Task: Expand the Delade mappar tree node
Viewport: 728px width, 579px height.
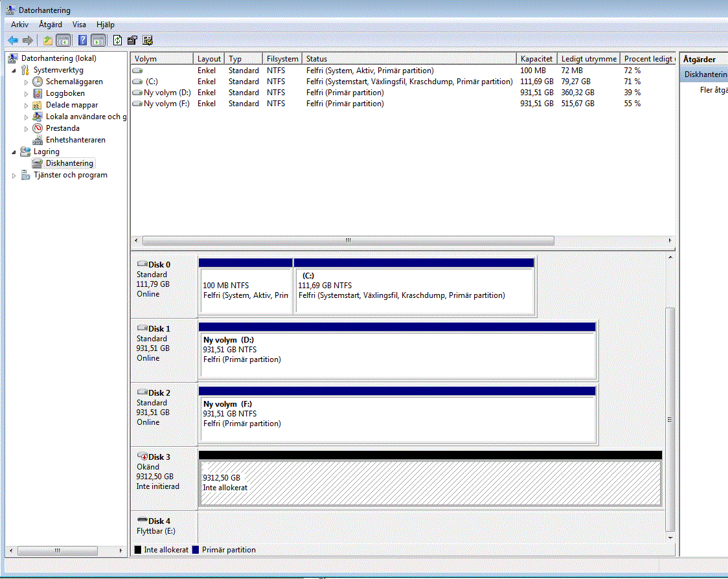Action: [26, 106]
